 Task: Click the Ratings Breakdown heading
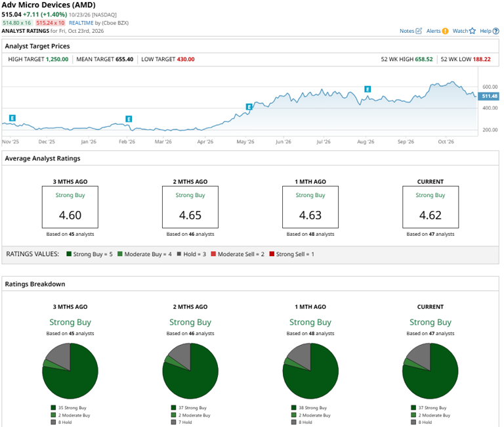point(35,284)
